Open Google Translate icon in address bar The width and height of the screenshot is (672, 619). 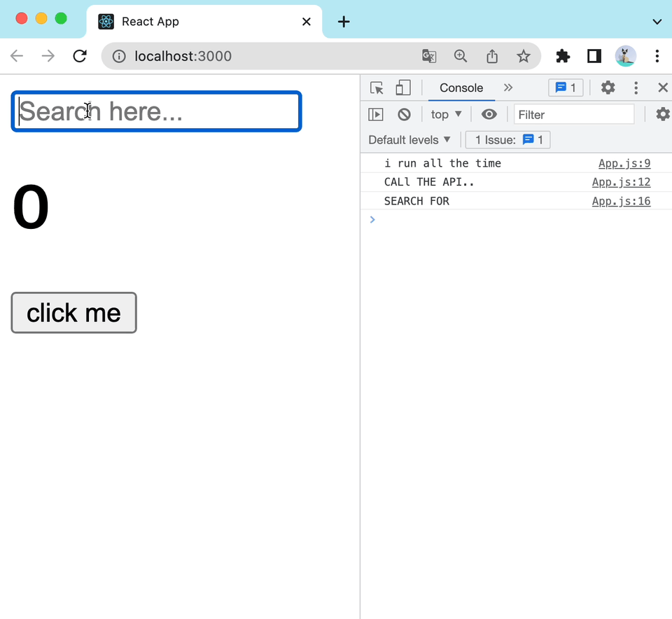pos(429,56)
